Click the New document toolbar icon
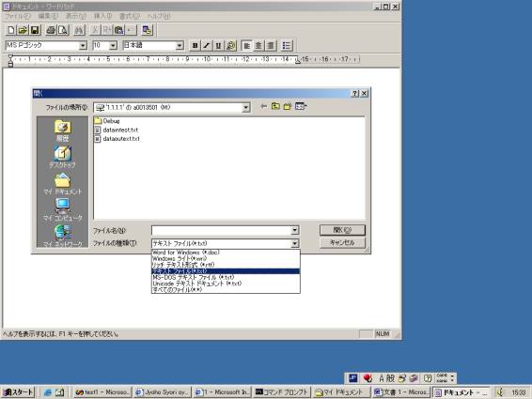 pos(11,30)
